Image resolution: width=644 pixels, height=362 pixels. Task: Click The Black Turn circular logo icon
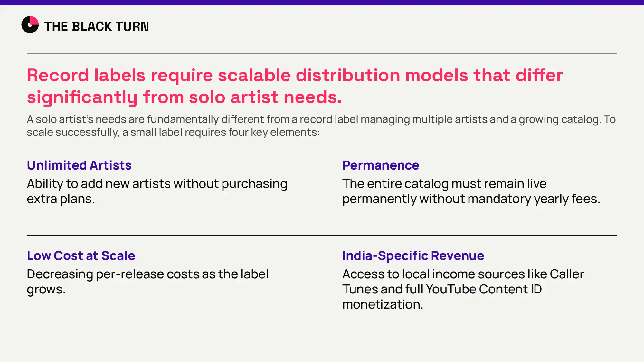[30, 25]
